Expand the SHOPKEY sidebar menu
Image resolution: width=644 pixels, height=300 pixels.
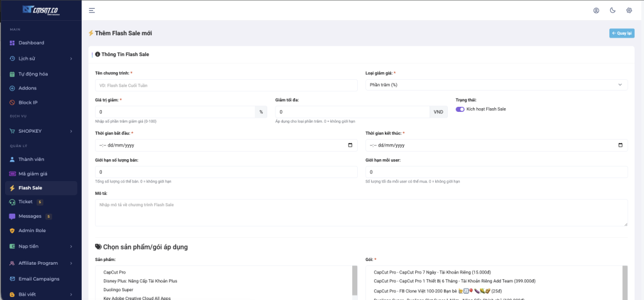pos(40,131)
